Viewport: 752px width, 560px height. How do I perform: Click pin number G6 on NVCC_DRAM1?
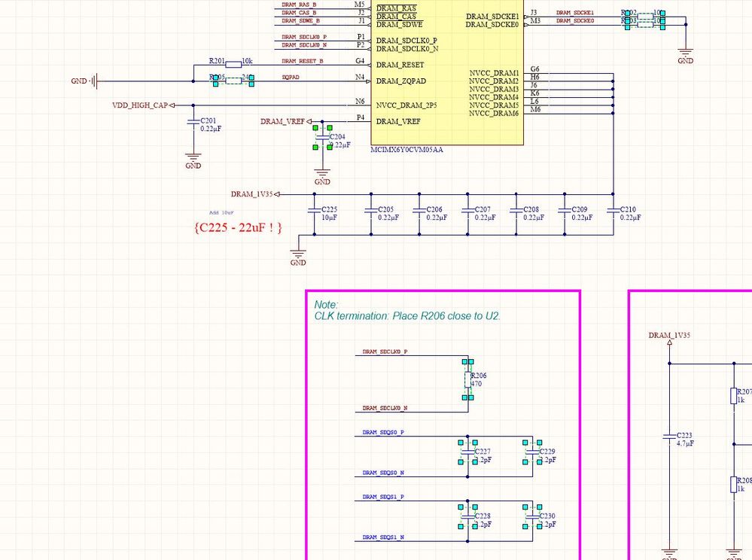534,69
